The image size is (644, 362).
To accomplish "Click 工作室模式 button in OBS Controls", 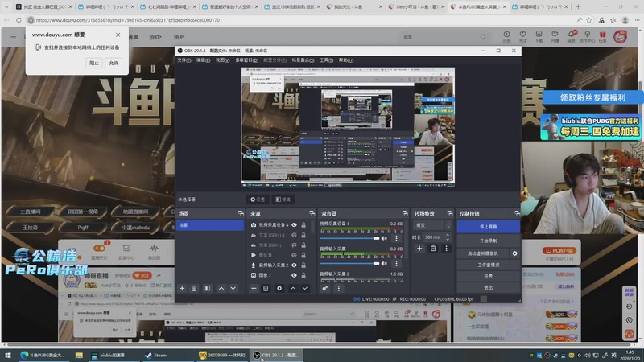I will pos(489,265).
